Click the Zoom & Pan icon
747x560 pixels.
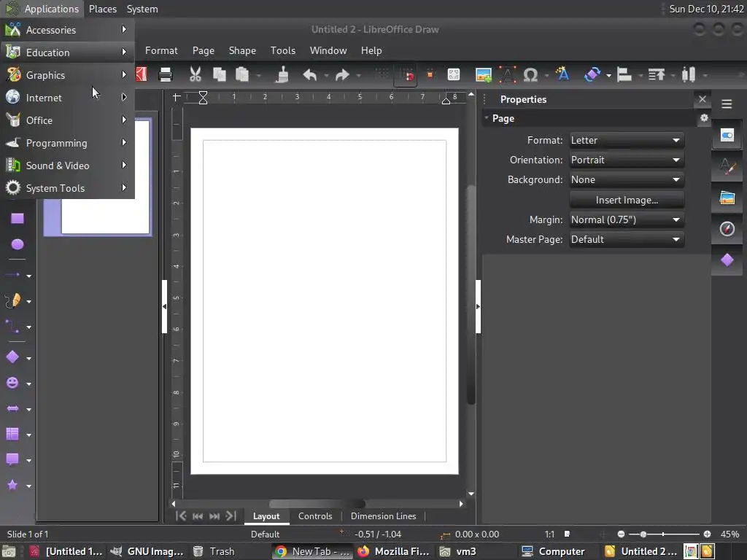tap(454, 75)
